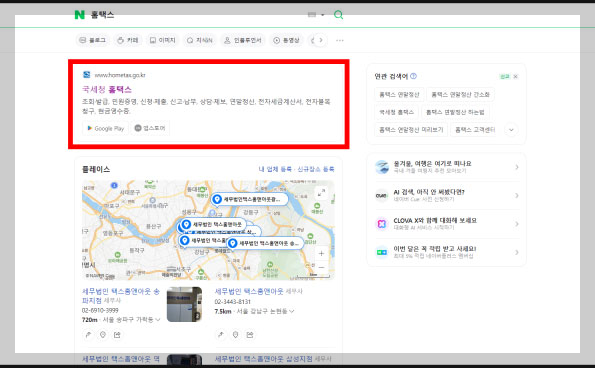Close the 연관 검색어 panel
Viewport: 595px width, 368px height.
click(x=515, y=77)
